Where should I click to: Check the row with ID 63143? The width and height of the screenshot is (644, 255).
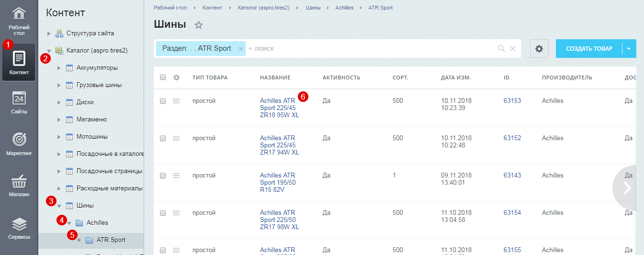click(x=163, y=176)
